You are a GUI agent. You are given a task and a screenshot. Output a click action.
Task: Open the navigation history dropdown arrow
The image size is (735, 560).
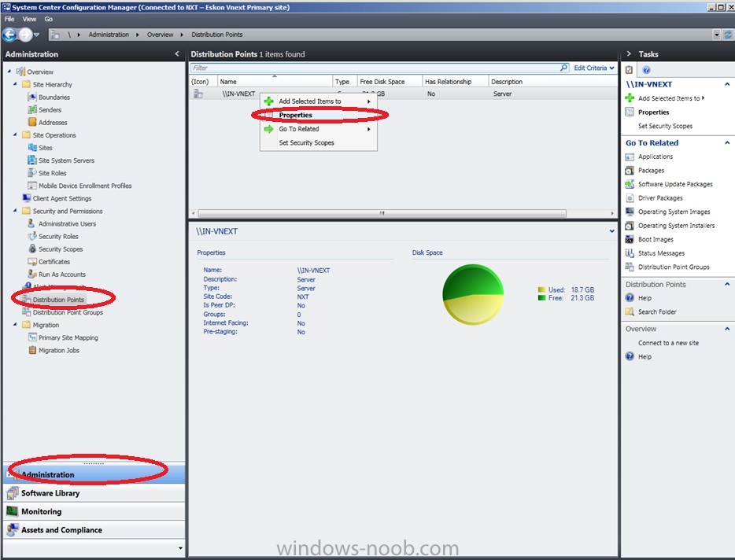pos(36,35)
